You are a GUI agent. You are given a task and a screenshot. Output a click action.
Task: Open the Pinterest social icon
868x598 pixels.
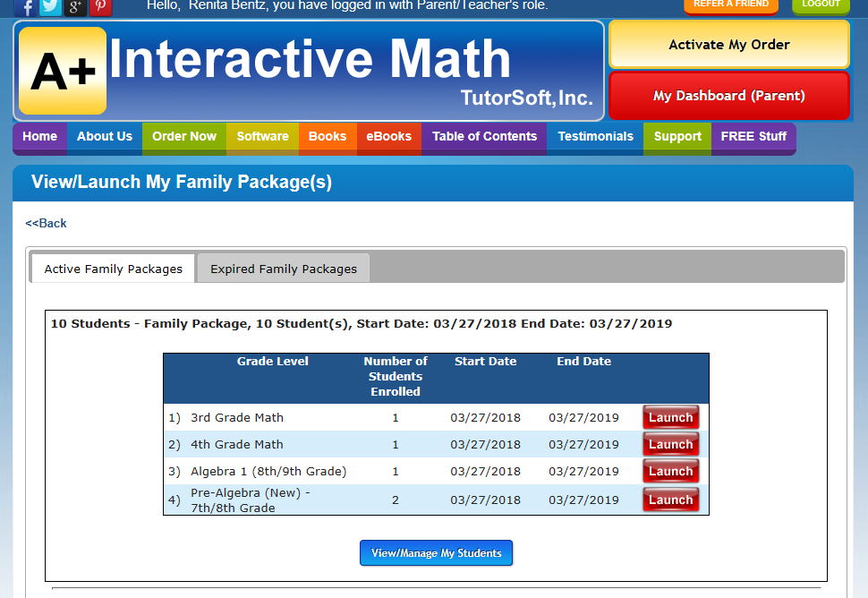pos(101,7)
